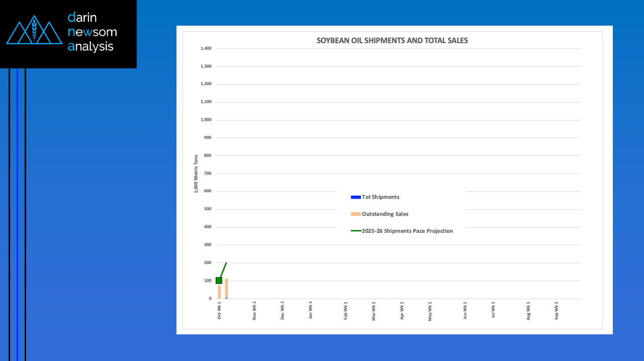Click the green line legend swatch
644x361 pixels.
coord(355,231)
